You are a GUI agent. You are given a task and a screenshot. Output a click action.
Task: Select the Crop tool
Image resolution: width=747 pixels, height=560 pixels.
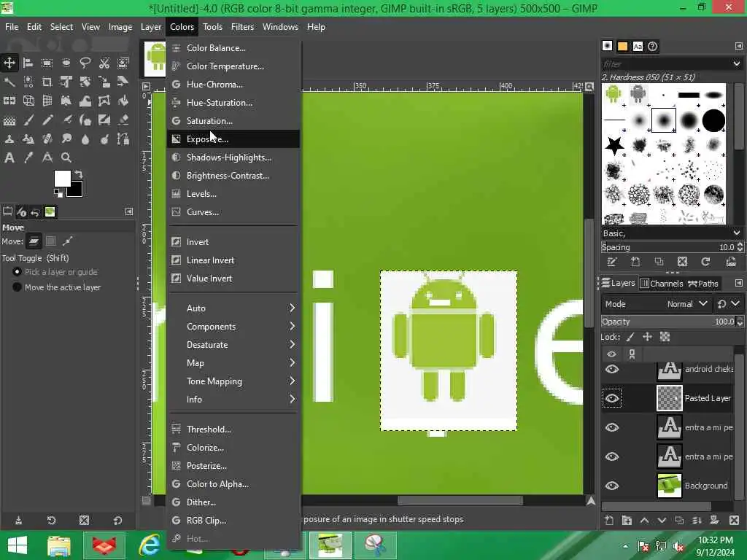47,82
